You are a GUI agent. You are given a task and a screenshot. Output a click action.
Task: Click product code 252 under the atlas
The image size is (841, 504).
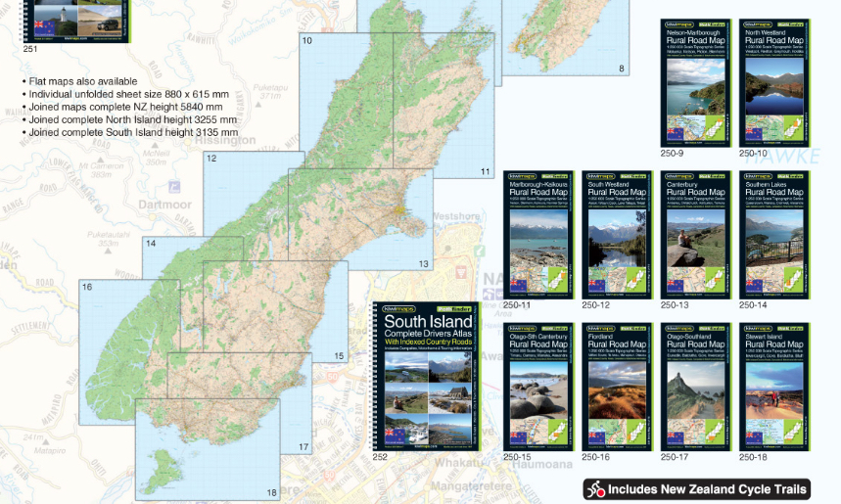pos(380,457)
